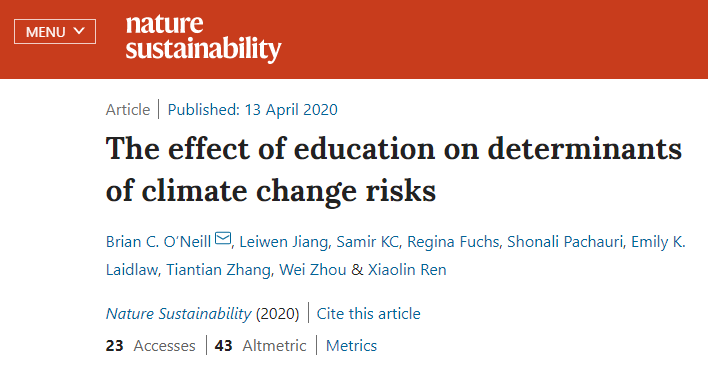Screen dimensions: 709x375
Task: Select author Samir KC
Action: tap(368, 242)
